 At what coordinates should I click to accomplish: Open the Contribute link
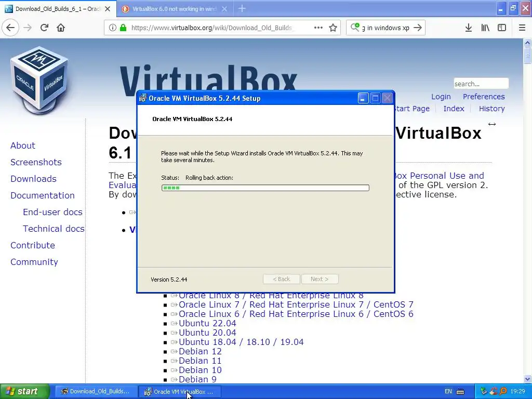point(33,245)
